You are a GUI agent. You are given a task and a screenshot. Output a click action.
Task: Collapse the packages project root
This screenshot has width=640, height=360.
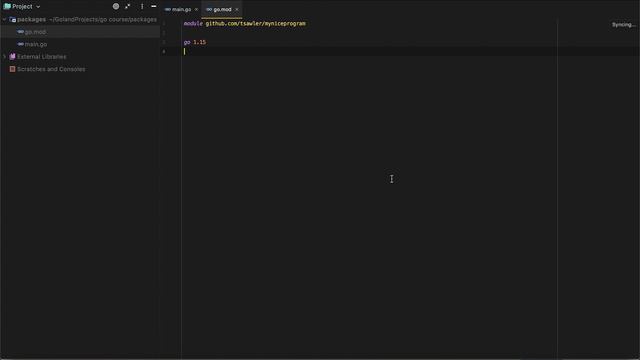[x=4, y=19]
